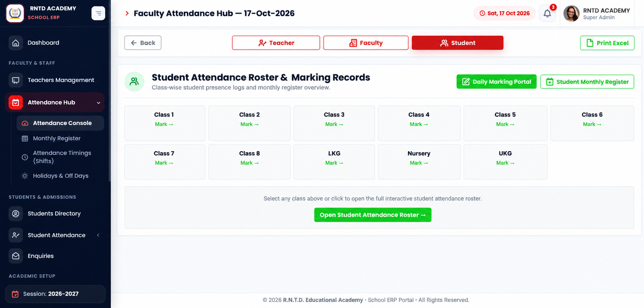Click Open Student Attendance Roster button

(373, 215)
